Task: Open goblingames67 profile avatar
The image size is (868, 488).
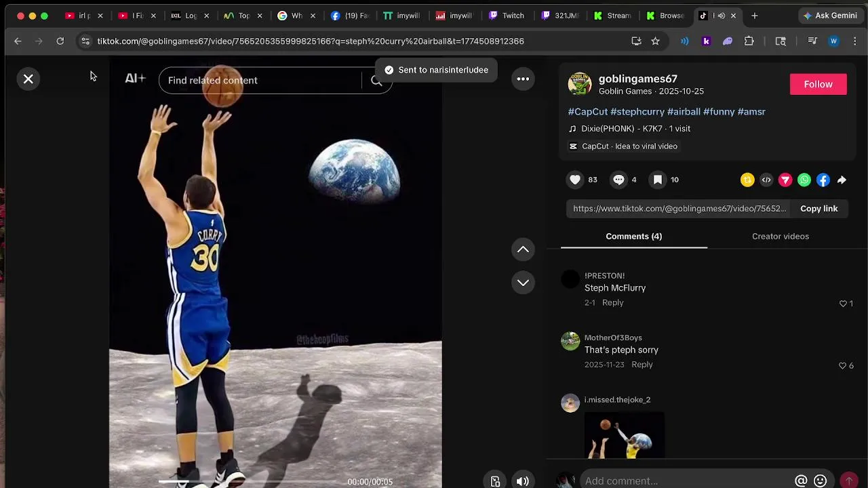Action: [x=580, y=84]
